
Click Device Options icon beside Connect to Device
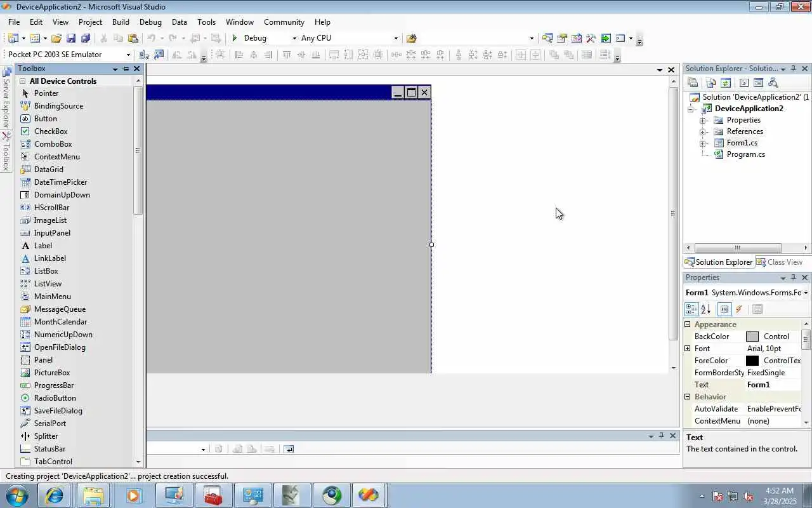159,55
